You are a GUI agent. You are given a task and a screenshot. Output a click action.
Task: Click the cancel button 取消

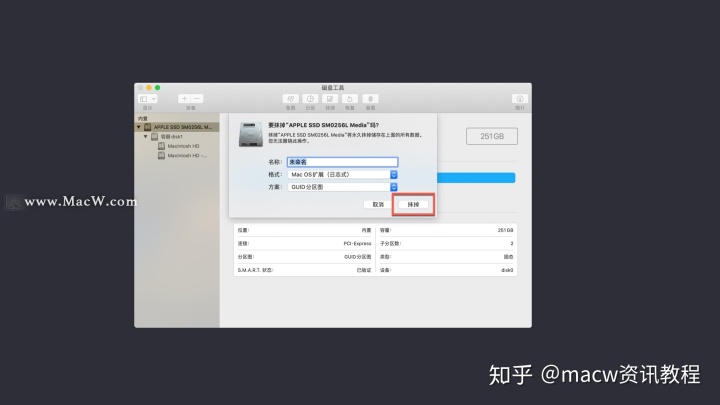pos(378,204)
